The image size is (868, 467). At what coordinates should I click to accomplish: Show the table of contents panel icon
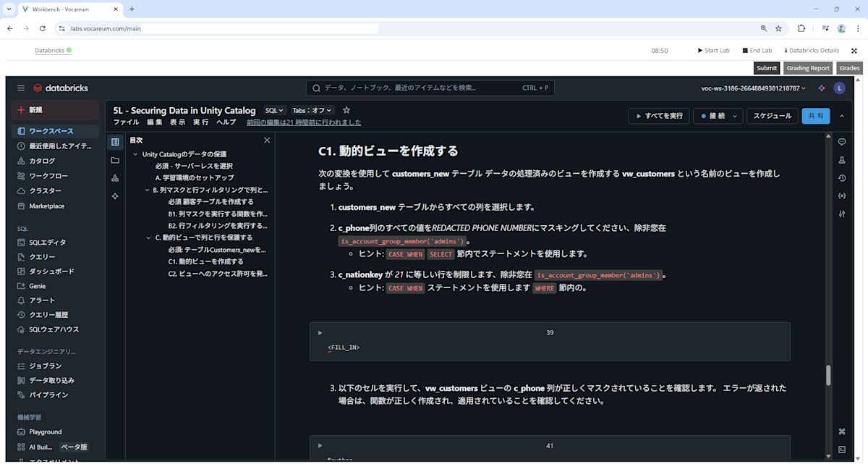[115, 142]
